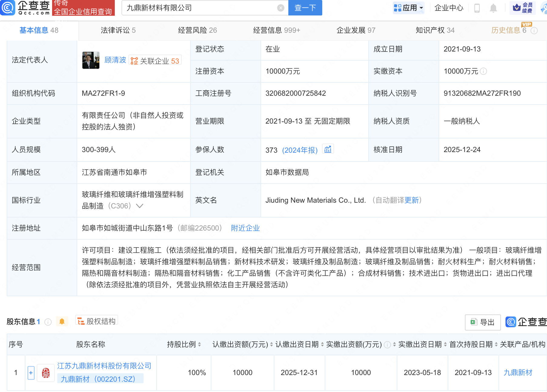The width and height of the screenshot is (547, 392).
Task: Click the 查一下 search button
Action: [x=305, y=8]
